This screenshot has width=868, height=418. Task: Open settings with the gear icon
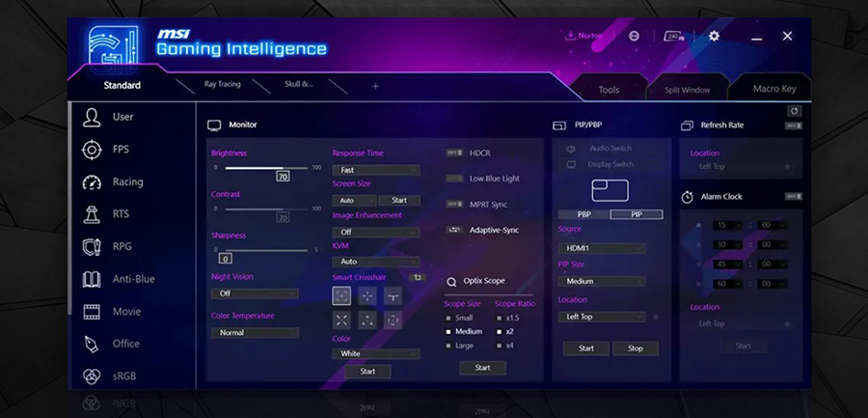click(x=714, y=36)
